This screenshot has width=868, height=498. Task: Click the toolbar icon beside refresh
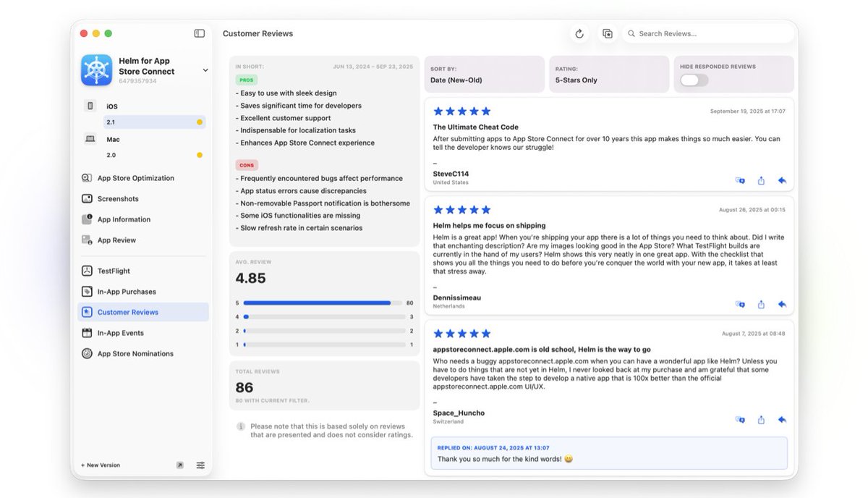coord(608,33)
